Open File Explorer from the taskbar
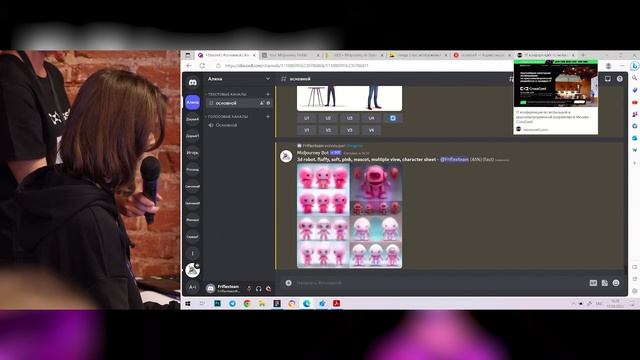 point(262,303)
